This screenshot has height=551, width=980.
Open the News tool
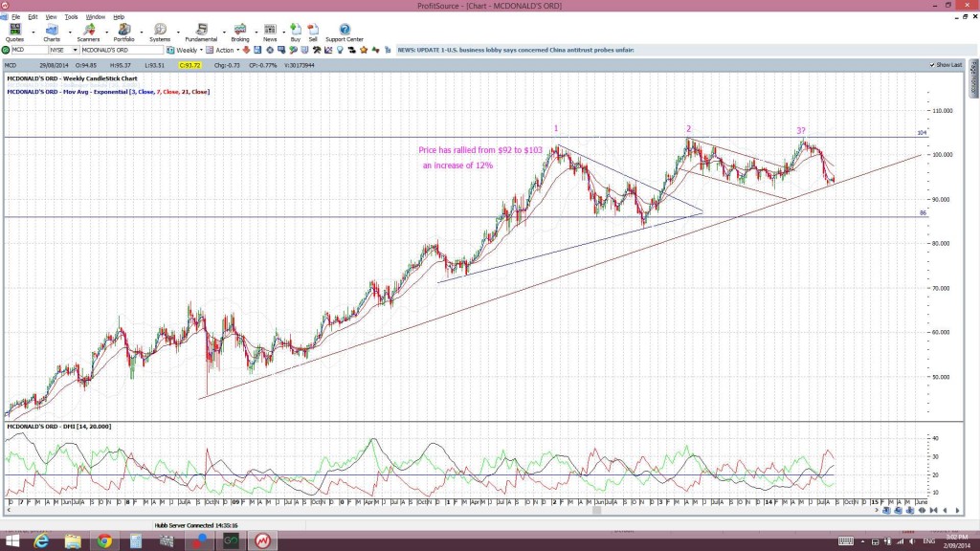point(270,33)
